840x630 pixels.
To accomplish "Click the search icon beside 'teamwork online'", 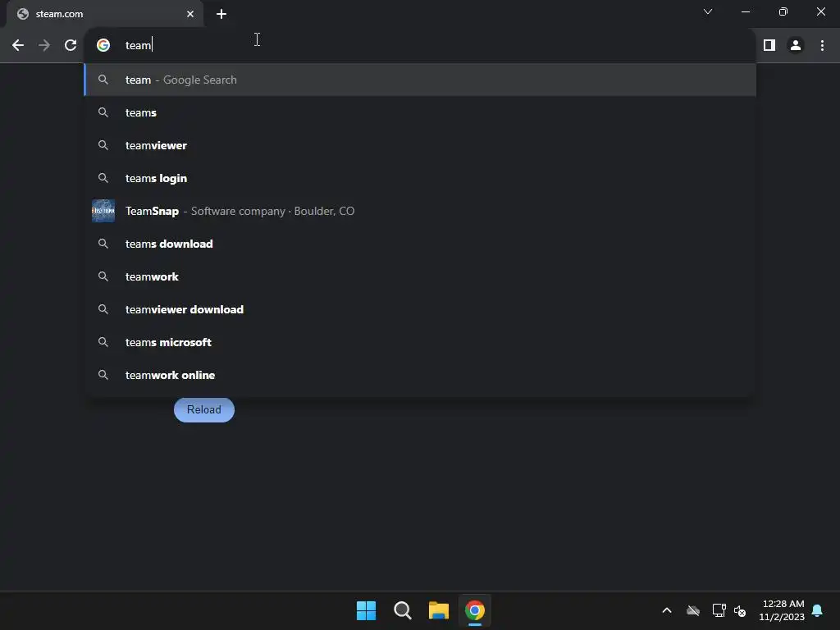I will tap(103, 375).
